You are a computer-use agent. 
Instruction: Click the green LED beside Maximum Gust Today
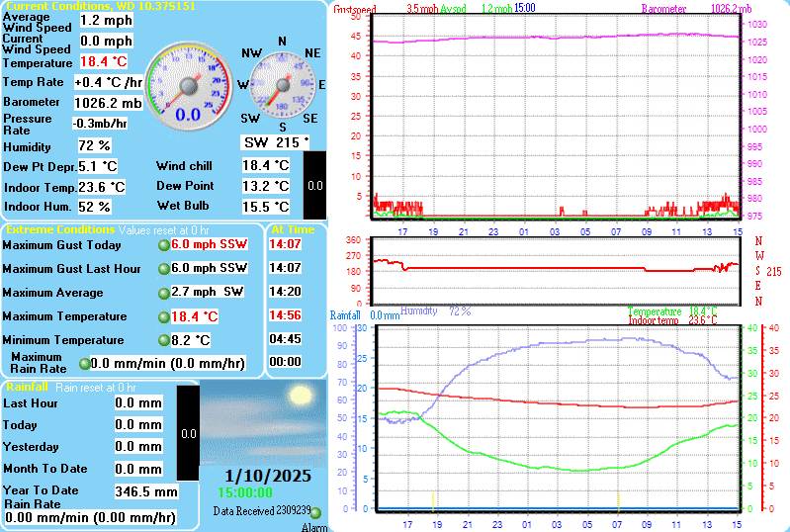(163, 244)
